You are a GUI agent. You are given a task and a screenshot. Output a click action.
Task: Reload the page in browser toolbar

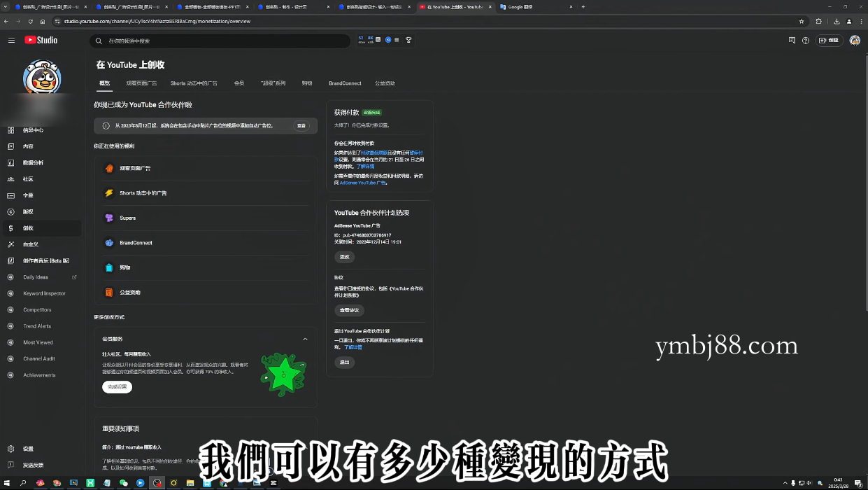(x=30, y=22)
